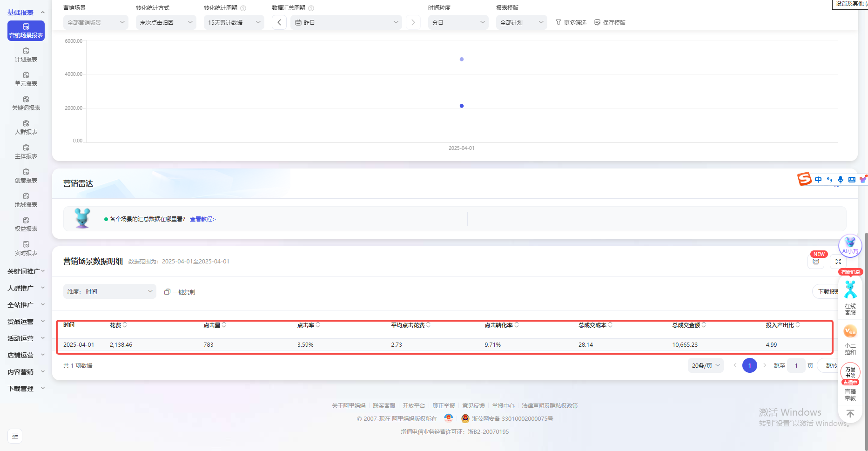Screen dimensions: 868x451
Task: Open the 转化统计周期 15天累计数据 dropdown
Action: (234, 22)
